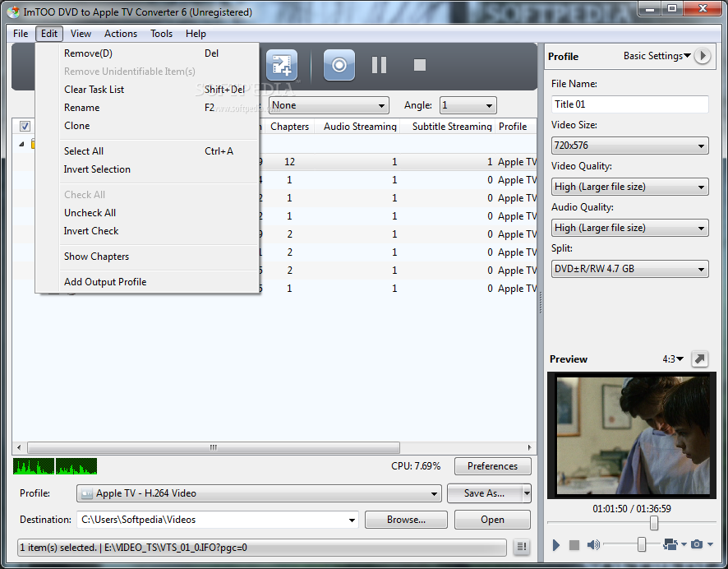Click the arrow button next to Basic Settings
Image resolution: width=728 pixels, height=569 pixels.
tap(703, 56)
